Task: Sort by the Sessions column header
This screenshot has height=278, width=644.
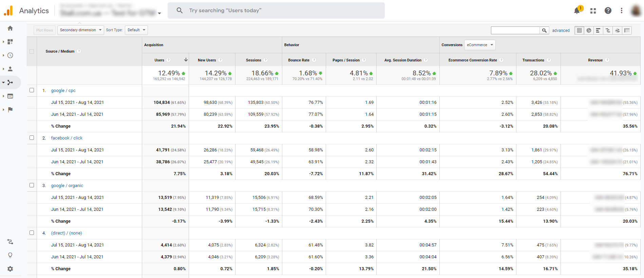Action: [253, 60]
